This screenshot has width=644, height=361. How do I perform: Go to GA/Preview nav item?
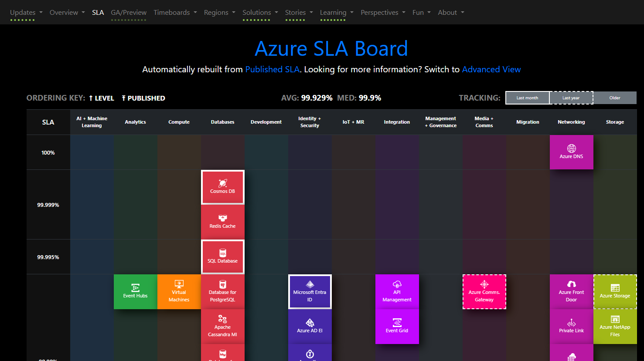[x=129, y=12]
